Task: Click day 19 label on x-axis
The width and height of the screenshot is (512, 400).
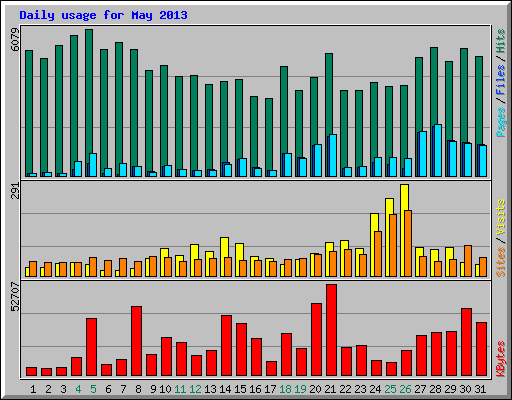Action: click(x=300, y=389)
